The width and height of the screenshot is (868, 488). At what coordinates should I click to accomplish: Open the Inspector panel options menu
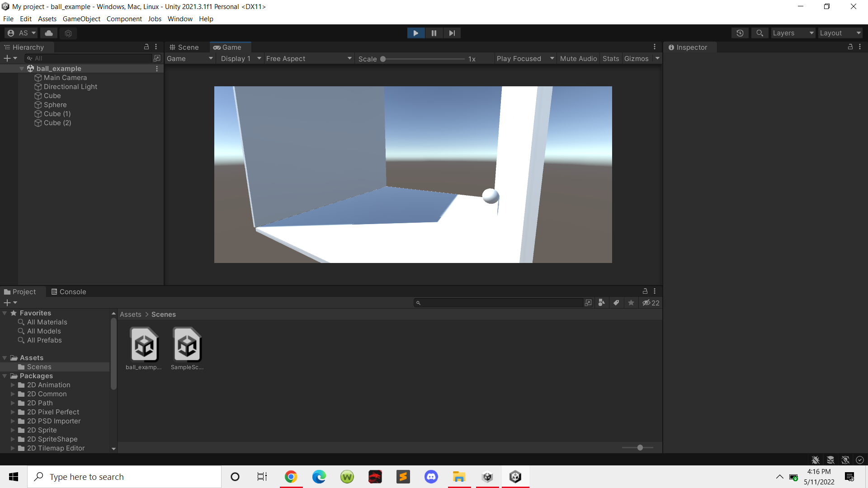point(860,47)
